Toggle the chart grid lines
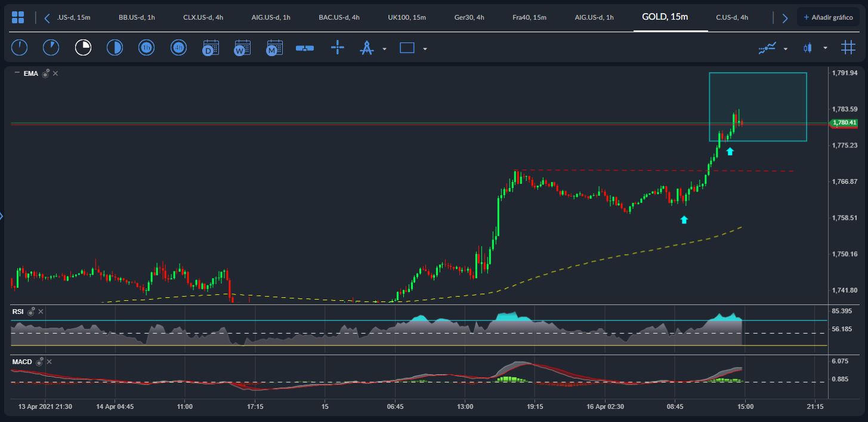The height and width of the screenshot is (422, 868). (848, 48)
